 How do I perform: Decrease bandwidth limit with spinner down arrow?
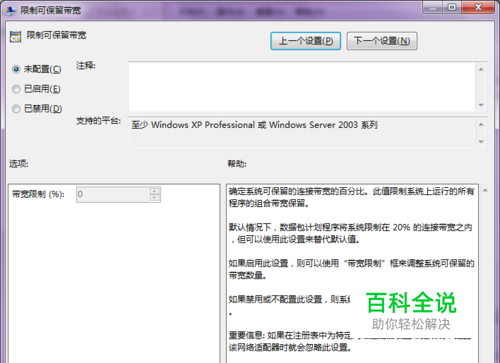155,198
